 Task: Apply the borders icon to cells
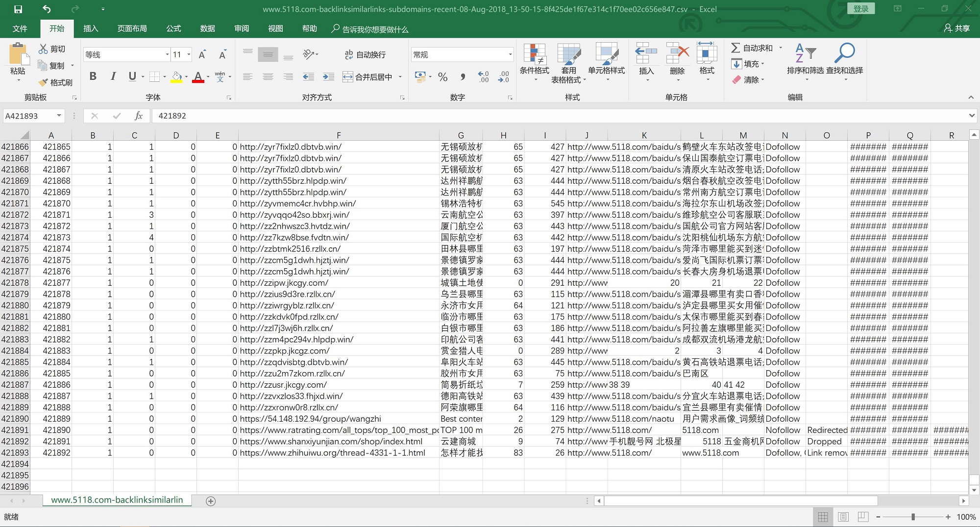(154, 76)
